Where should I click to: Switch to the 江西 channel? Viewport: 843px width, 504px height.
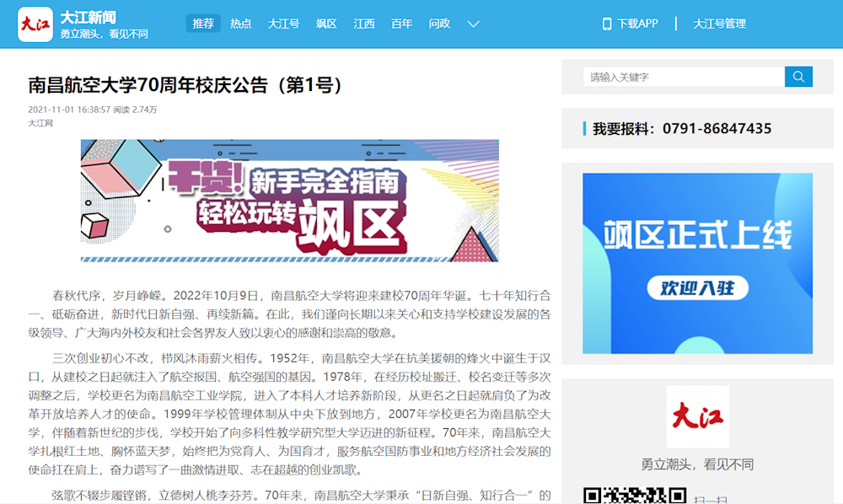[364, 24]
